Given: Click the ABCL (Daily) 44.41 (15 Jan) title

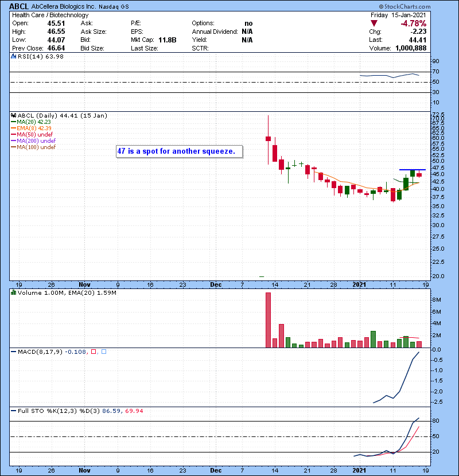Looking at the screenshot, I should point(63,115).
